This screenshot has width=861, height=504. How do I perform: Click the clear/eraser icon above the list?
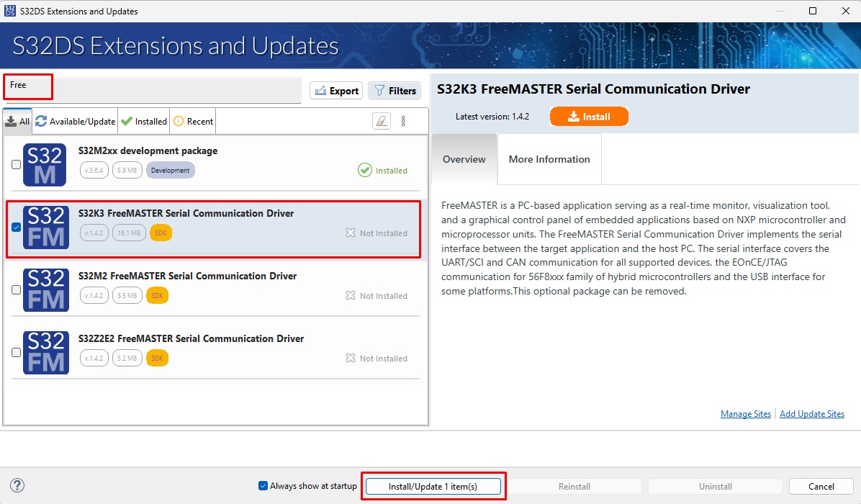[x=382, y=121]
